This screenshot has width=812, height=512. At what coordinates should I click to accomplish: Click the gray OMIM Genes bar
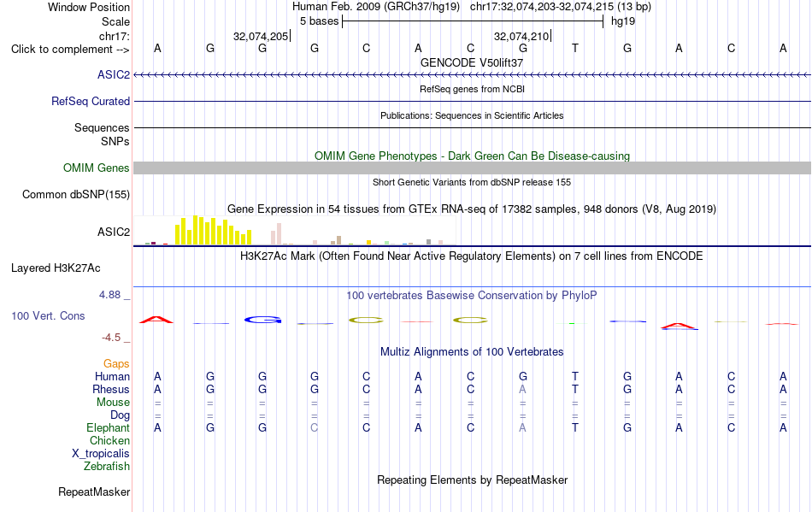473,168
